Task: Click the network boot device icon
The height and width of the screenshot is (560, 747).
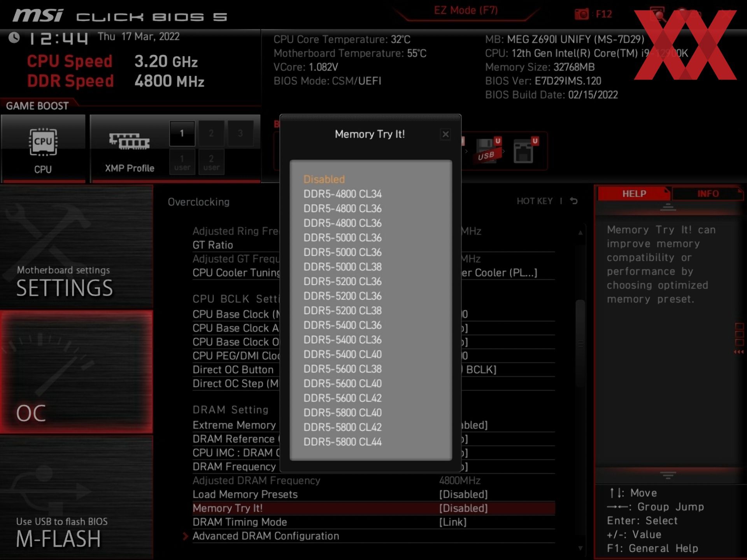Action: (526, 150)
